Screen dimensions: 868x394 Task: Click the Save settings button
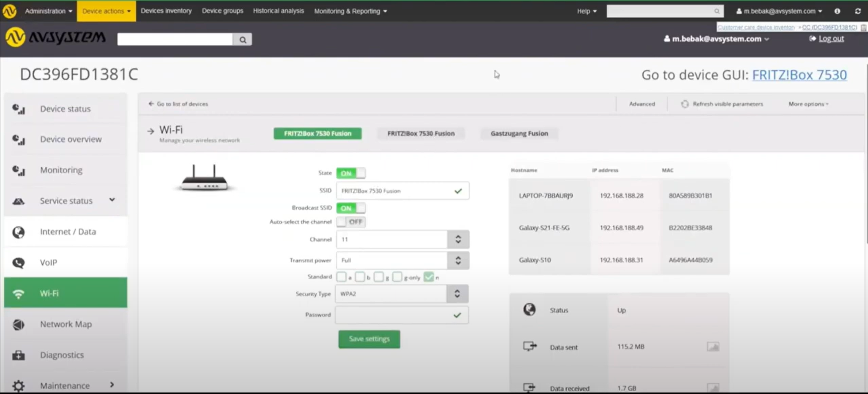369,339
